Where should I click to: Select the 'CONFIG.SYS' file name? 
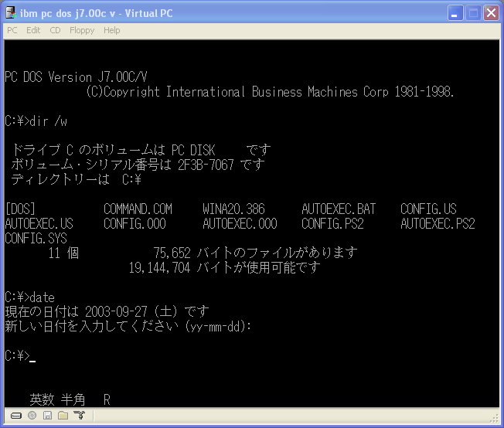click(x=36, y=239)
